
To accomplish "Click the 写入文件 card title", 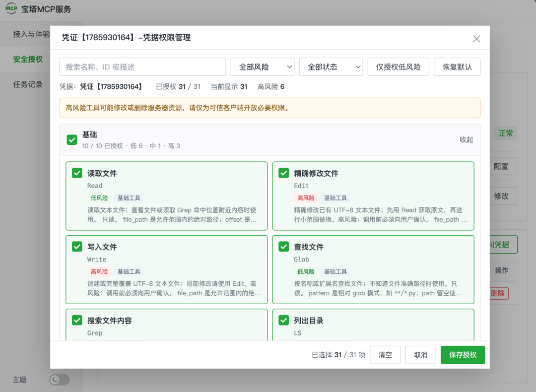I will click(x=102, y=247).
